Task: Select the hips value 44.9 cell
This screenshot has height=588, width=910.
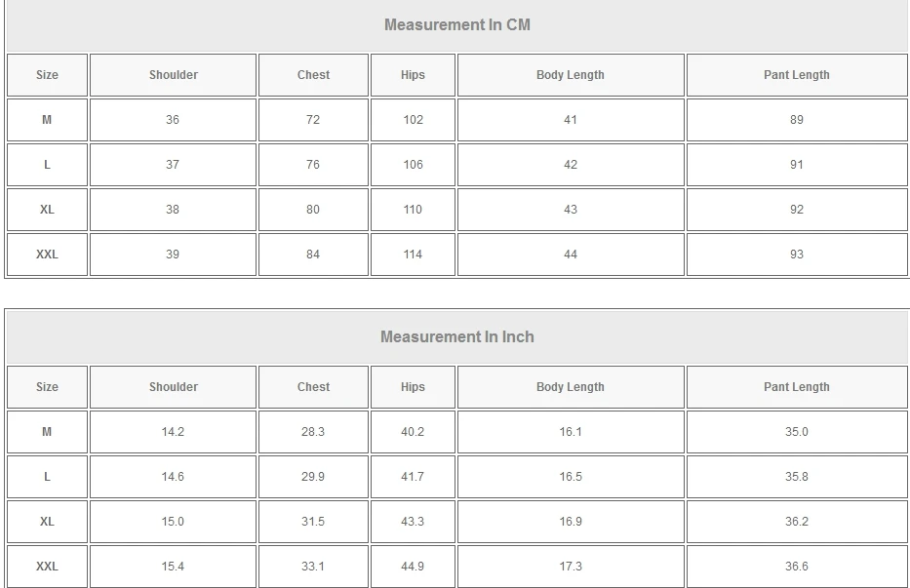Action: click(x=413, y=566)
